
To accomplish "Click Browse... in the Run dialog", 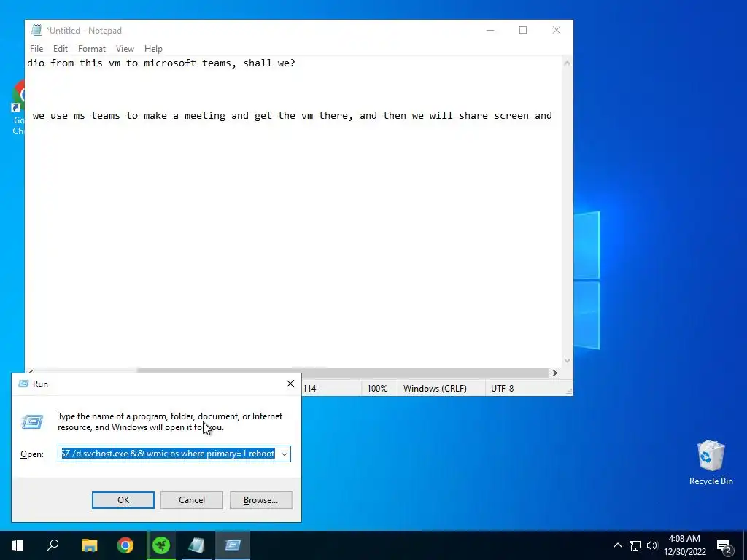I will (x=260, y=500).
